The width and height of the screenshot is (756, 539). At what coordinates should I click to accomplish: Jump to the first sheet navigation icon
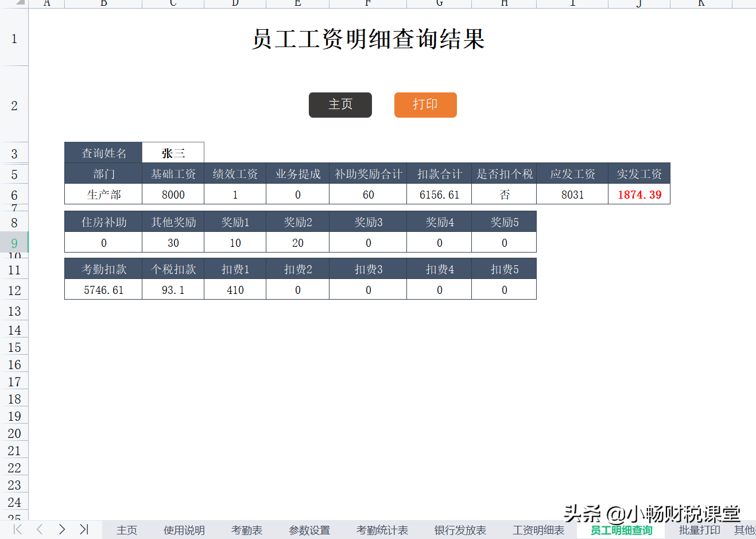coord(17,530)
